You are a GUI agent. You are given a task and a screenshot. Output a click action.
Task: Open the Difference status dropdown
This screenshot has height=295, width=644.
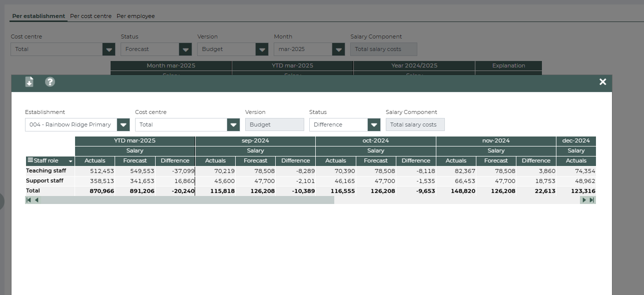374,125
